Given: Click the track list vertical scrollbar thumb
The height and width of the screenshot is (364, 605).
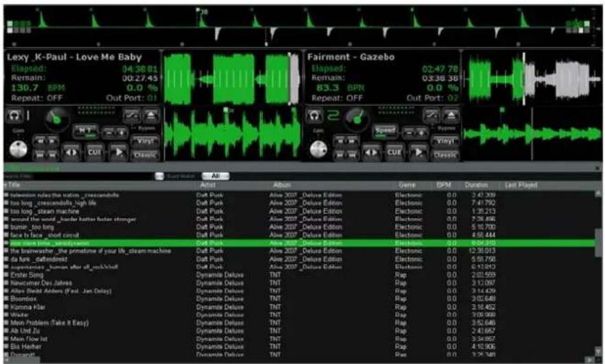Looking at the screenshot, I should [x=598, y=242].
